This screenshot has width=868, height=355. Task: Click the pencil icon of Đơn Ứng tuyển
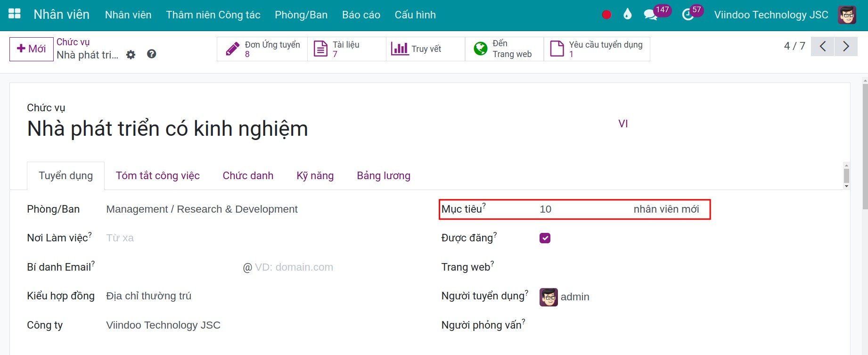(x=233, y=49)
